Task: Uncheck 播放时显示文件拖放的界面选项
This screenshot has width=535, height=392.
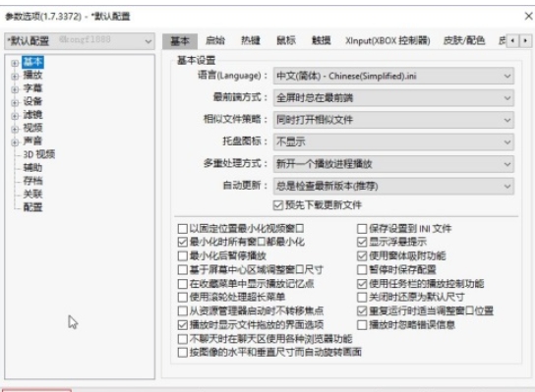Action: click(x=183, y=325)
